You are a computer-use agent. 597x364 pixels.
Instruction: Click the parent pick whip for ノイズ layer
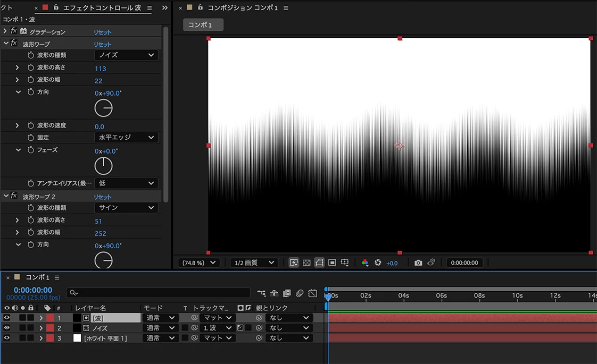click(259, 327)
